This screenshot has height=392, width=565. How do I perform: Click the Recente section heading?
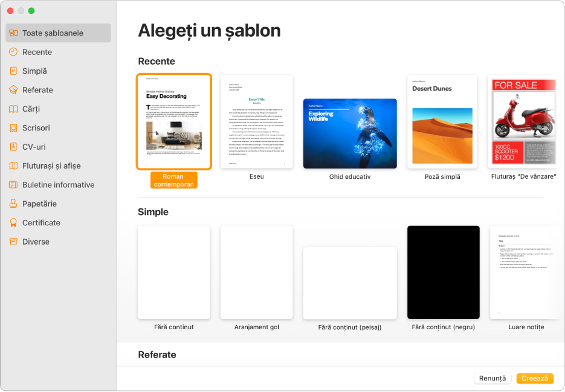157,61
